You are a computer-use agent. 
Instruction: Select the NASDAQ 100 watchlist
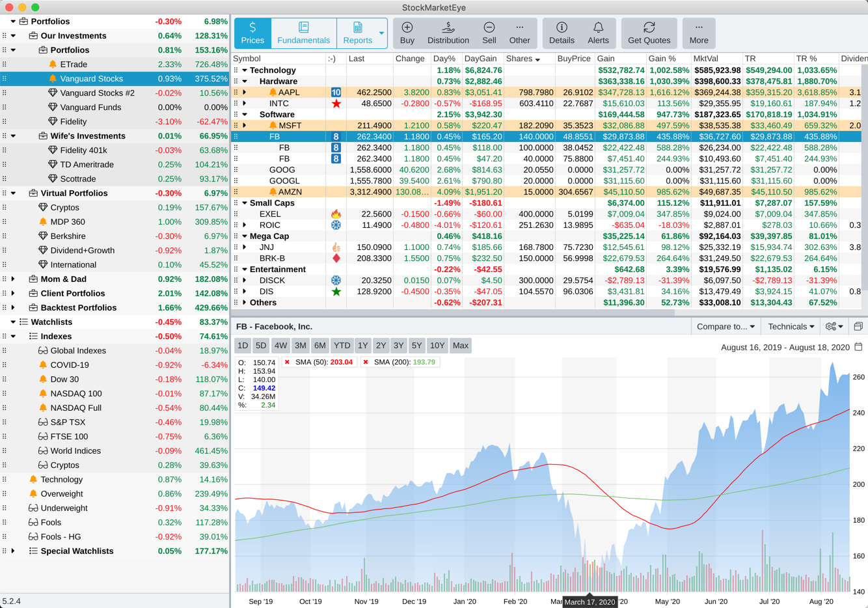tap(76, 394)
